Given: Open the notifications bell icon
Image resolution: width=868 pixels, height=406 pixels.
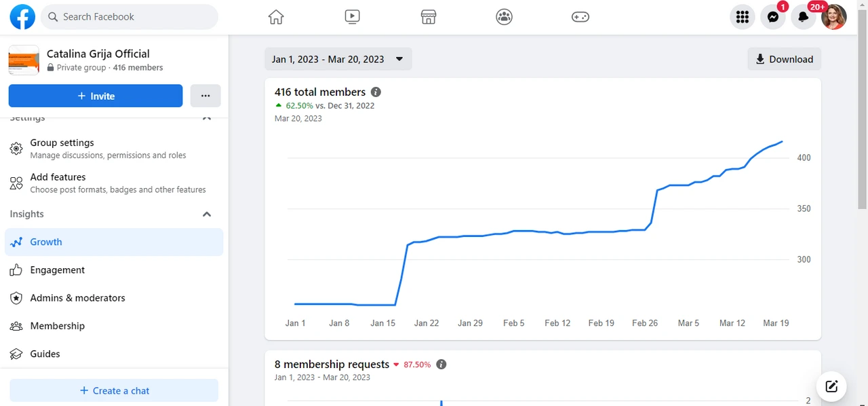Looking at the screenshot, I should [803, 17].
